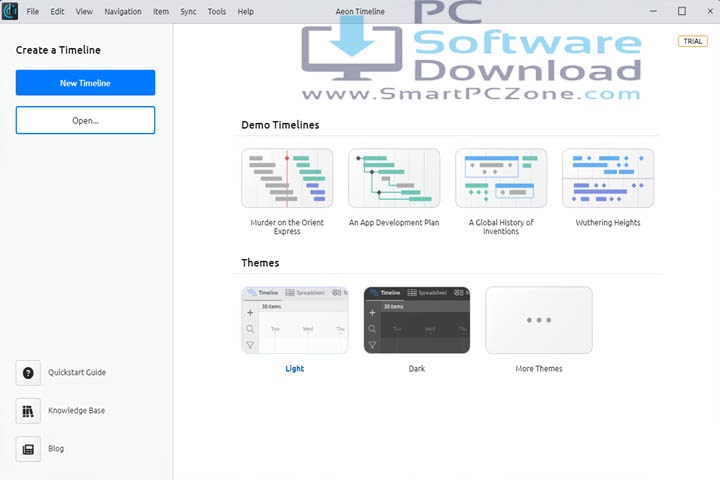Click the An App Development Plan caption

coord(394,222)
